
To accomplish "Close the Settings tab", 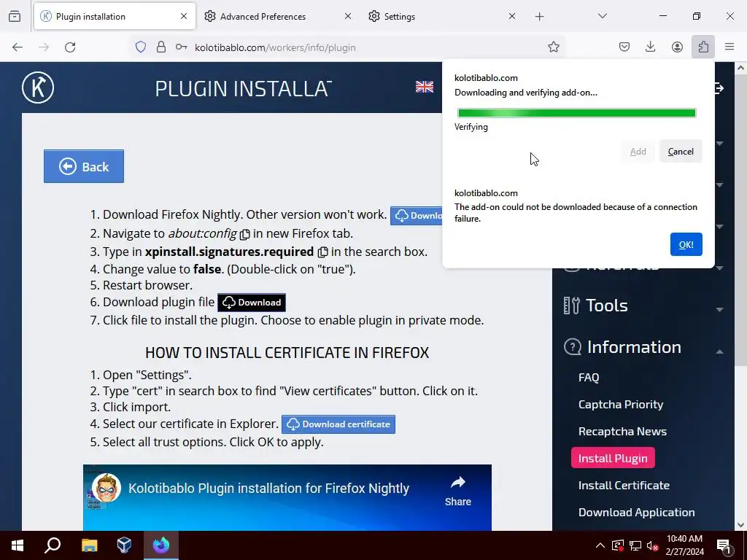I will tap(511, 16).
